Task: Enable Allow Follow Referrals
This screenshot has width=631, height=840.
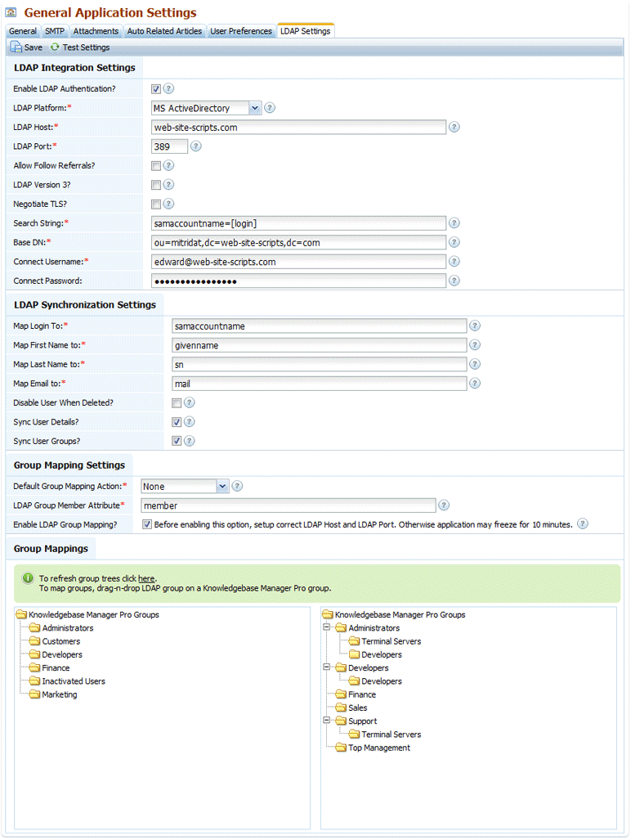Action: pos(154,165)
